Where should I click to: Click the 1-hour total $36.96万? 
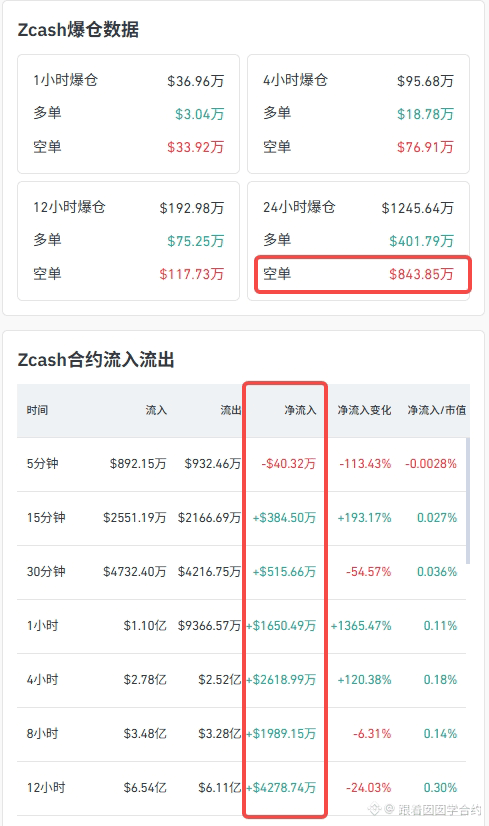(195, 81)
